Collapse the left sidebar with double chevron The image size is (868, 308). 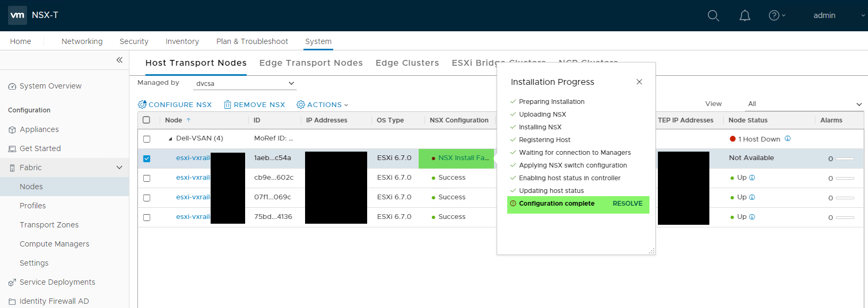coord(119,60)
